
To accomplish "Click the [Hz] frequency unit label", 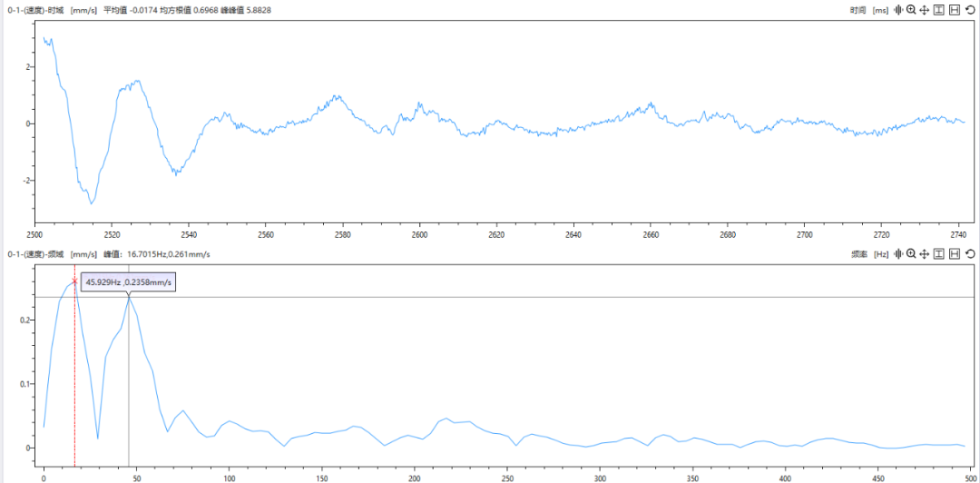I will pyautogui.click(x=880, y=254).
